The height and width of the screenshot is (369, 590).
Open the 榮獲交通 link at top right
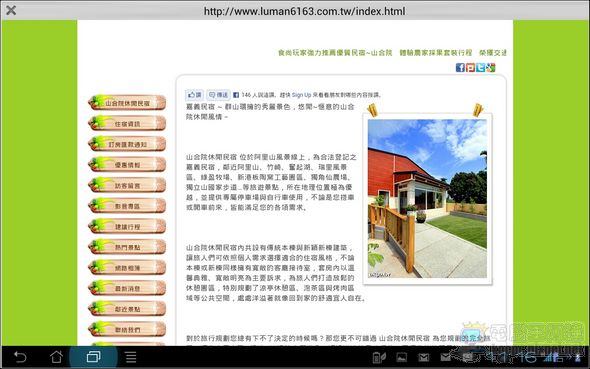click(x=493, y=53)
